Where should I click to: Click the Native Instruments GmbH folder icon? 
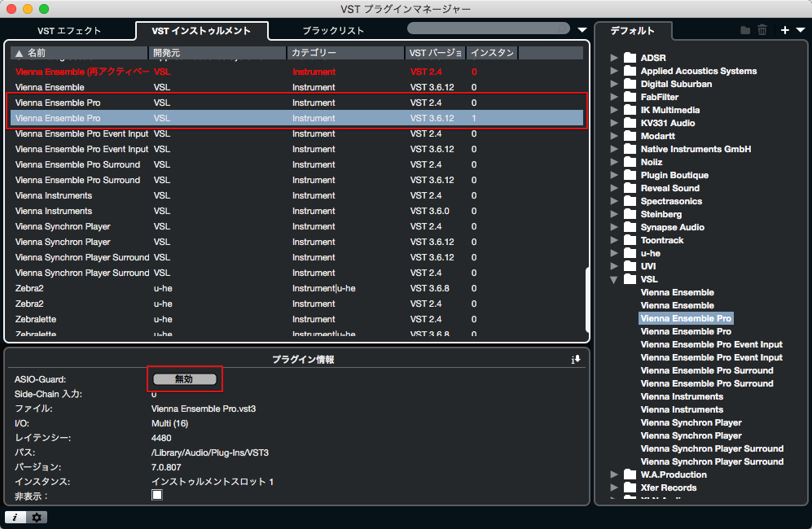(x=630, y=149)
